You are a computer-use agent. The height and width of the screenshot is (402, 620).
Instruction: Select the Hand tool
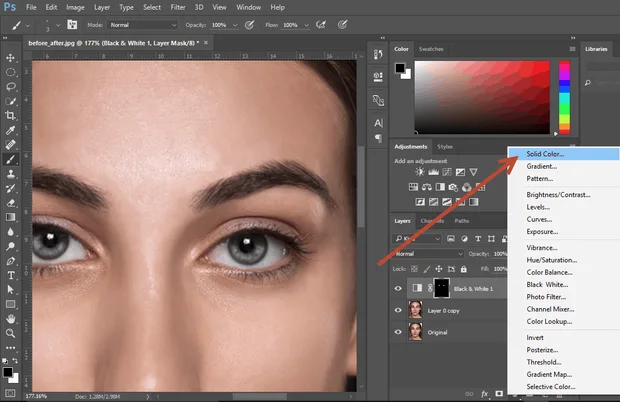(11, 319)
